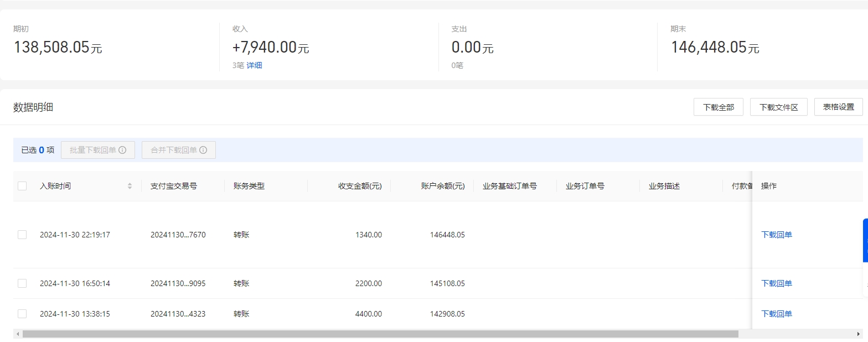Click 期末 amount 146,448.05元

point(715,48)
